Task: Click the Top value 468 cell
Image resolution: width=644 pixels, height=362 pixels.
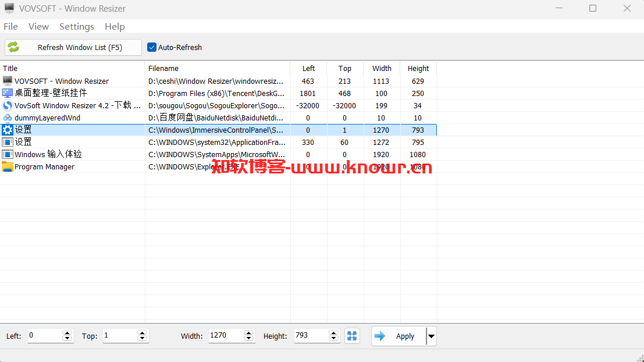Action: (x=344, y=93)
